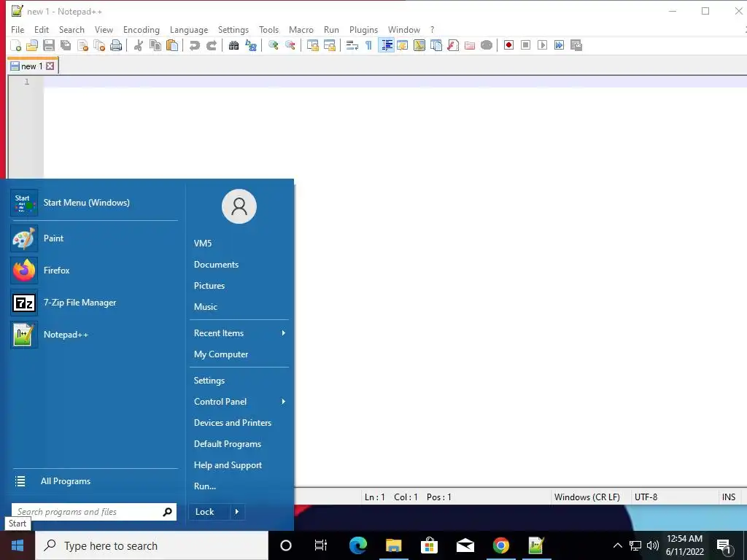
Task: Click UTF-8 encoding in status bar
Action: (646, 497)
